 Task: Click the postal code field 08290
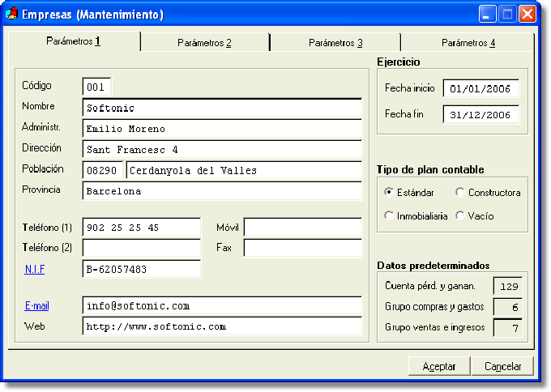coord(103,170)
